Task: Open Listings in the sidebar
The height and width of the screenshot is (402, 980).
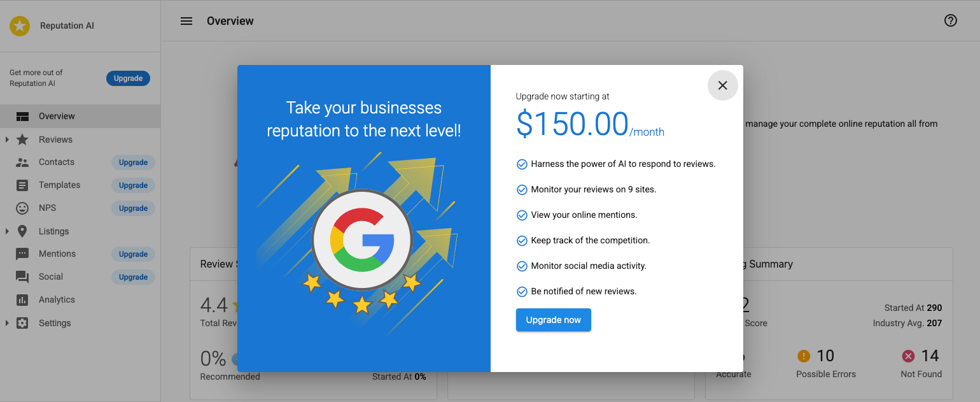Action: click(53, 231)
